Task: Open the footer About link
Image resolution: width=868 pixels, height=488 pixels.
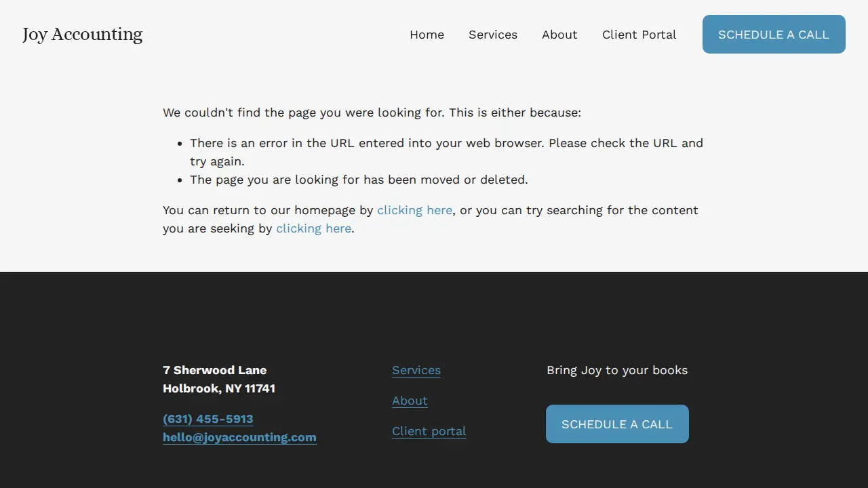Action: click(x=410, y=401)
